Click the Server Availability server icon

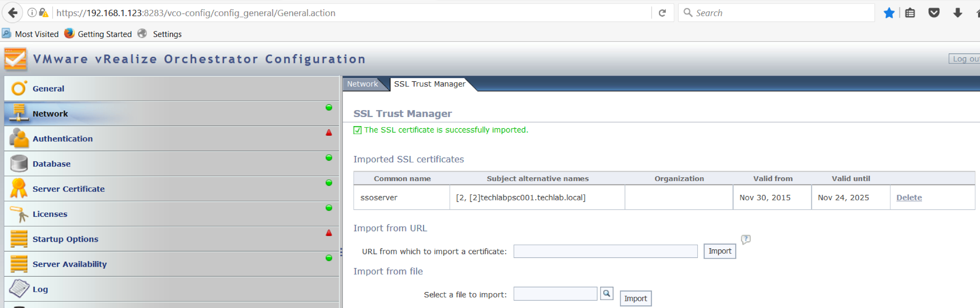[x=19, y=264]
